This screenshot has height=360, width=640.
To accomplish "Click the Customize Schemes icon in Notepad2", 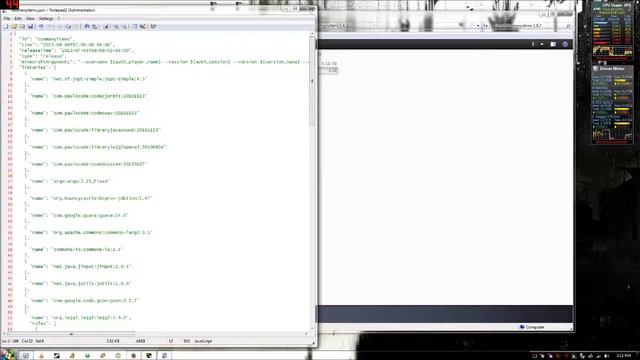I will tap(143, 27).
